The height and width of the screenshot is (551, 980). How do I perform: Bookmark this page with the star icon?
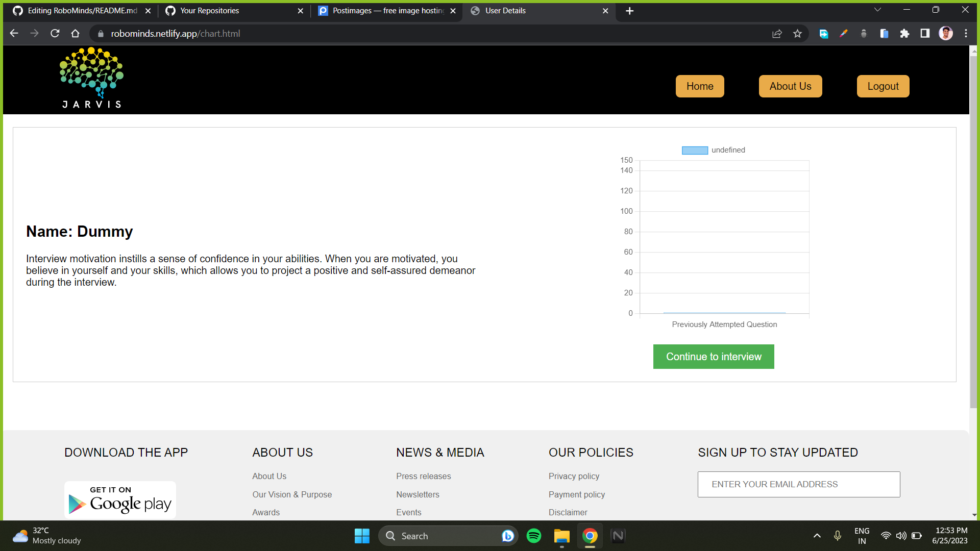797,34
